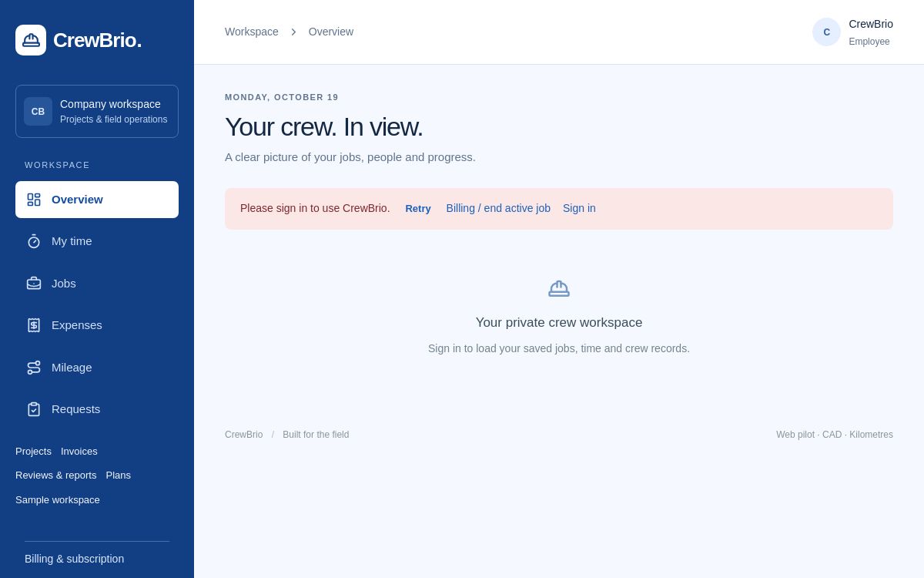
Task: Click the Overview dashboard icon in sidebar
Action: 34,200
